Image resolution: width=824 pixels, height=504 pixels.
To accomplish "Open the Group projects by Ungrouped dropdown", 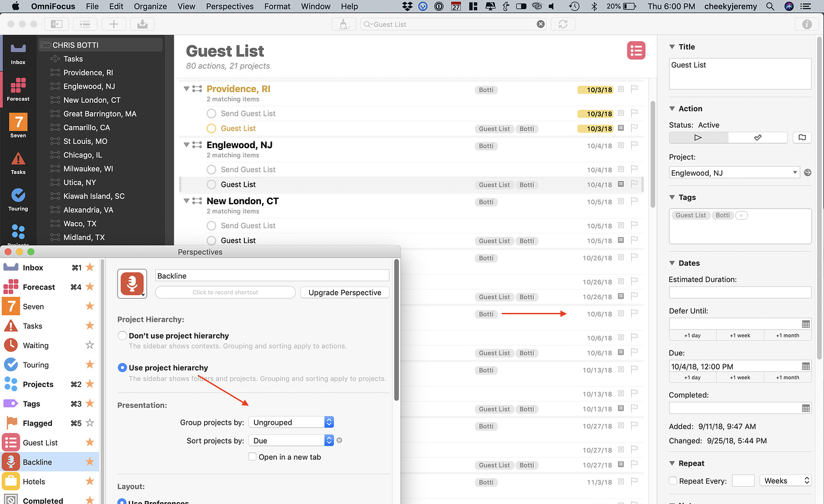I will [x=291, y=422].
